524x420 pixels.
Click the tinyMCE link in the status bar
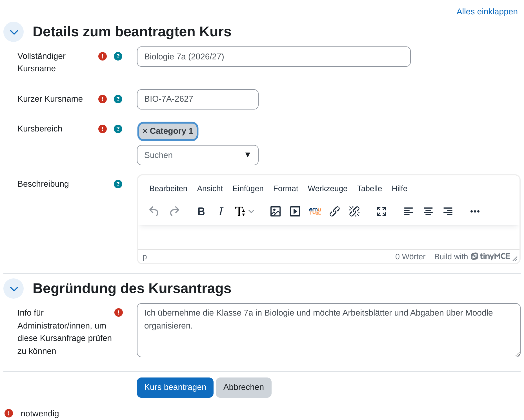(491, 256)
